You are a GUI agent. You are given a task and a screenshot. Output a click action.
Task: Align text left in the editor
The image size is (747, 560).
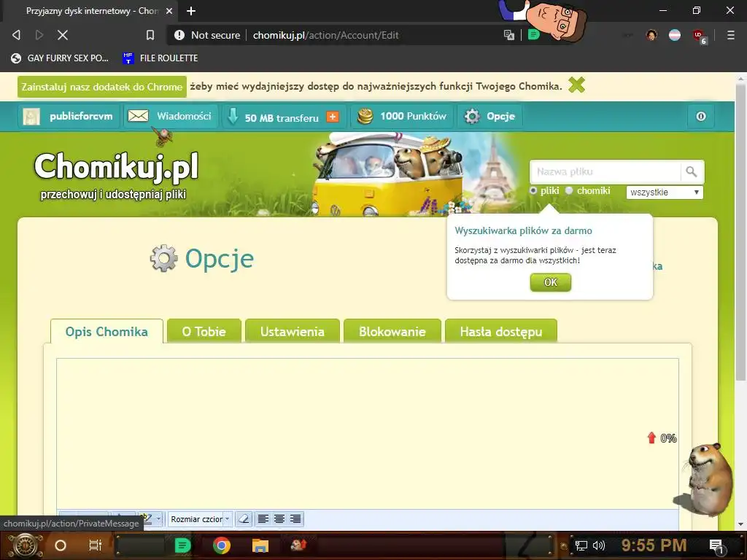(x=263, y=519)
